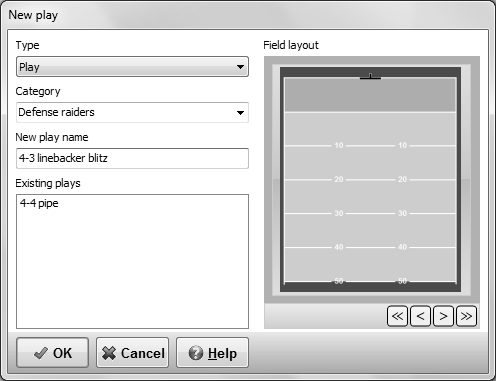The width and height of the screenshot is (496, 381).
Task: Click the X icon on Cancel
Action: (109, 353)
